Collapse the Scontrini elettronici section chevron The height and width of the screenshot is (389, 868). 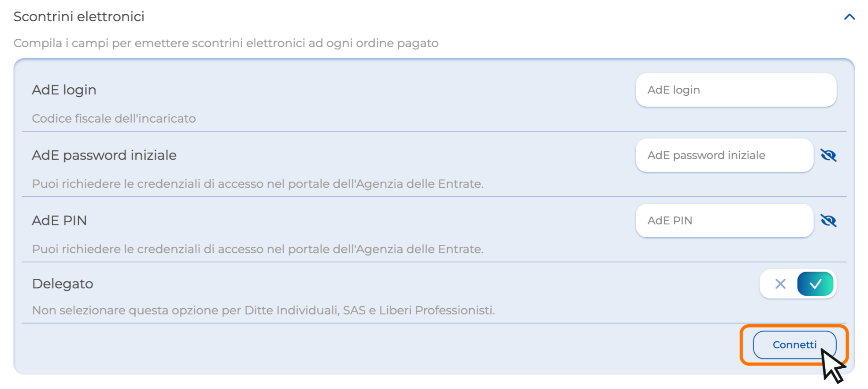click(849, 17)
